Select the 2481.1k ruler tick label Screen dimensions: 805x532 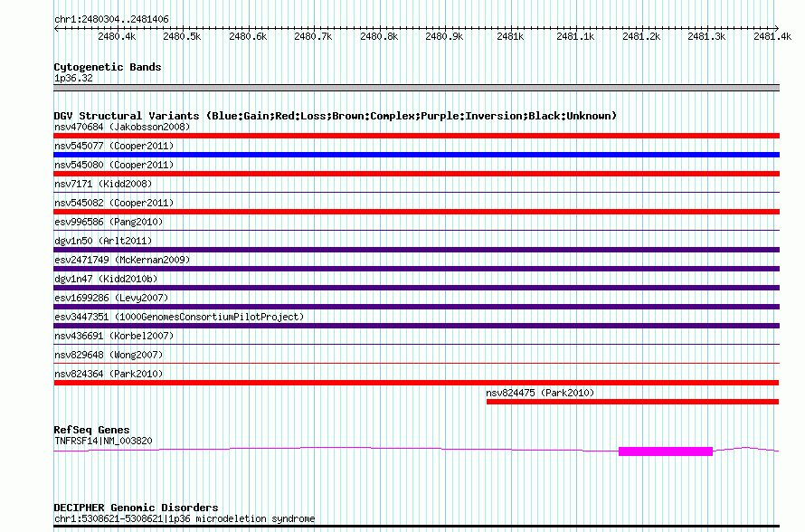click(575, 36)
